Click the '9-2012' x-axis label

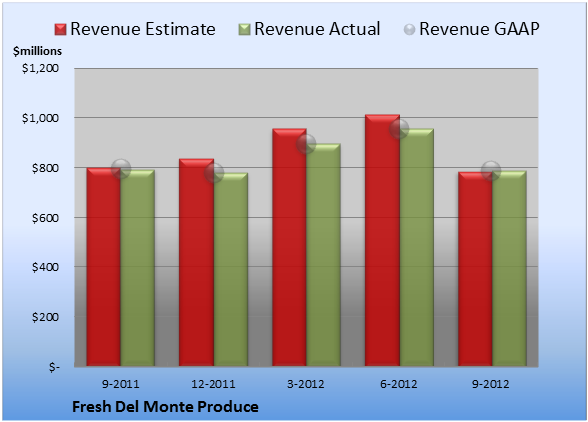pos(491,384)
